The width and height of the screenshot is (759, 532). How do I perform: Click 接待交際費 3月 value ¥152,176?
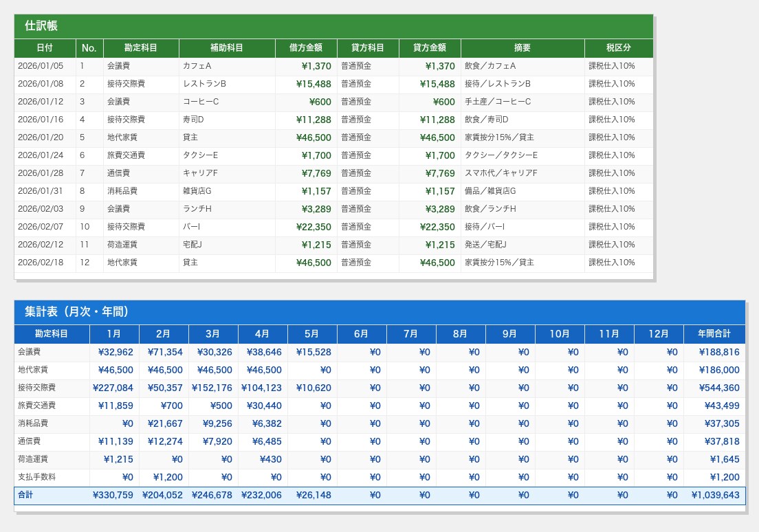212,388
